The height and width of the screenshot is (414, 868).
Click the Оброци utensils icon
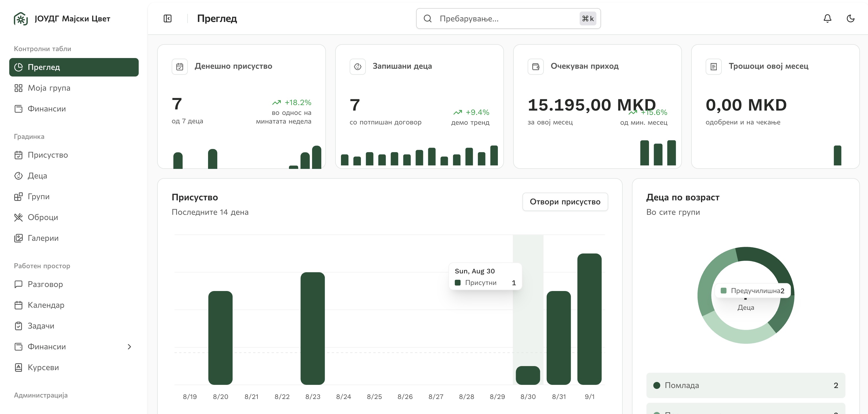[18, 217]
